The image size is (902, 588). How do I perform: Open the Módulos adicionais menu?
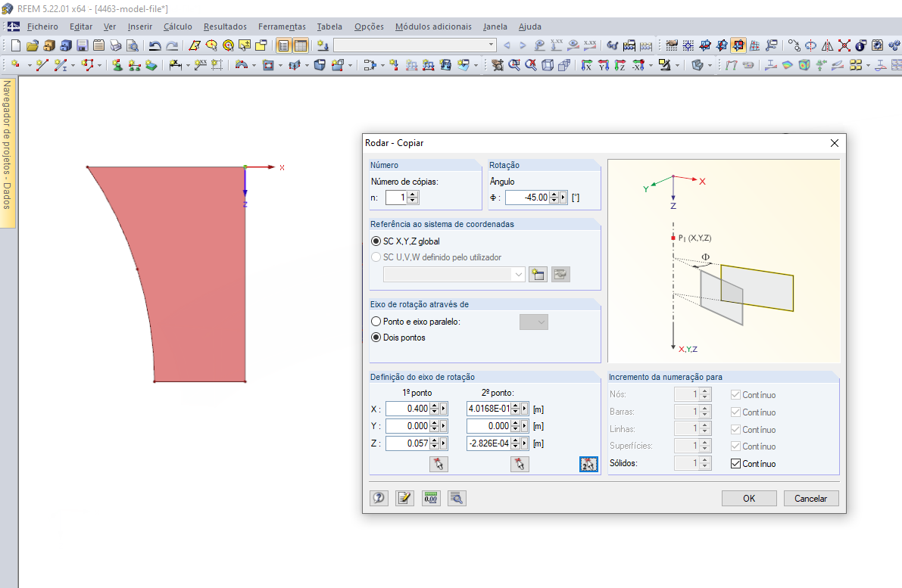tap(433, 26)
